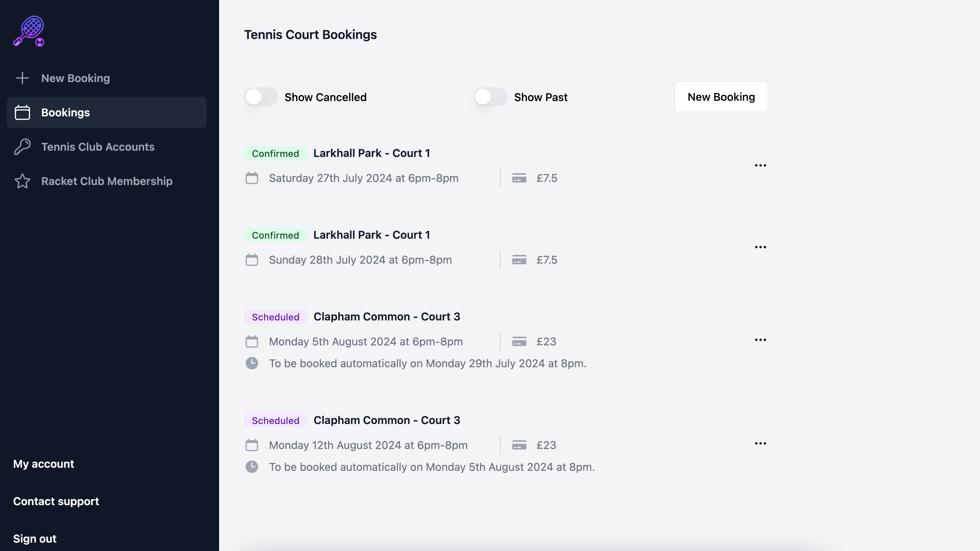Click the payment card icon for Clapham Common Court 3
The height and width of the screenshot is (551, 980).
(519, 341)
